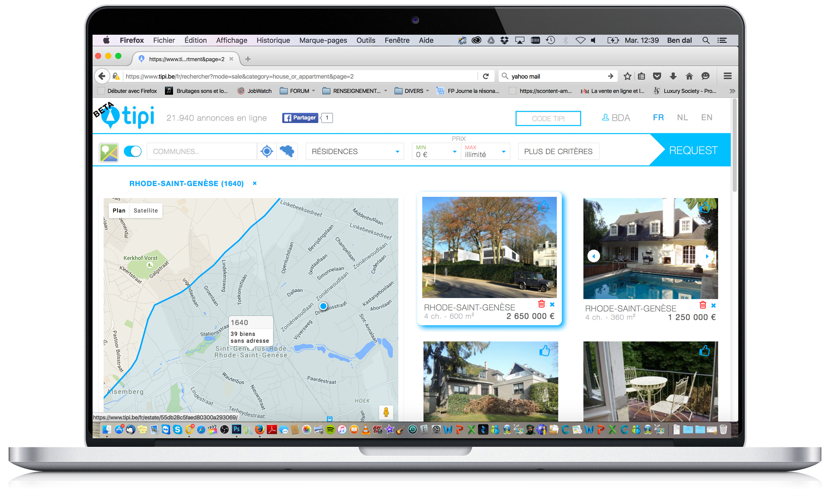Click the map view icon
Viewport: 830px width, 500px height.
(x=109, y=152)
